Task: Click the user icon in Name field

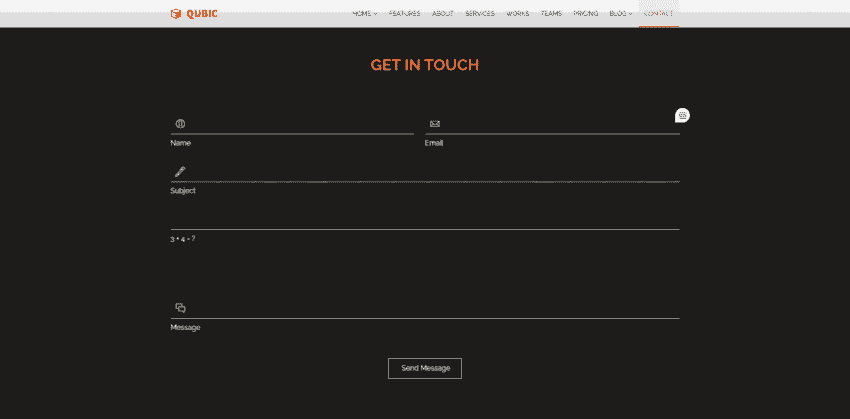Action: [x=180, y=124]
